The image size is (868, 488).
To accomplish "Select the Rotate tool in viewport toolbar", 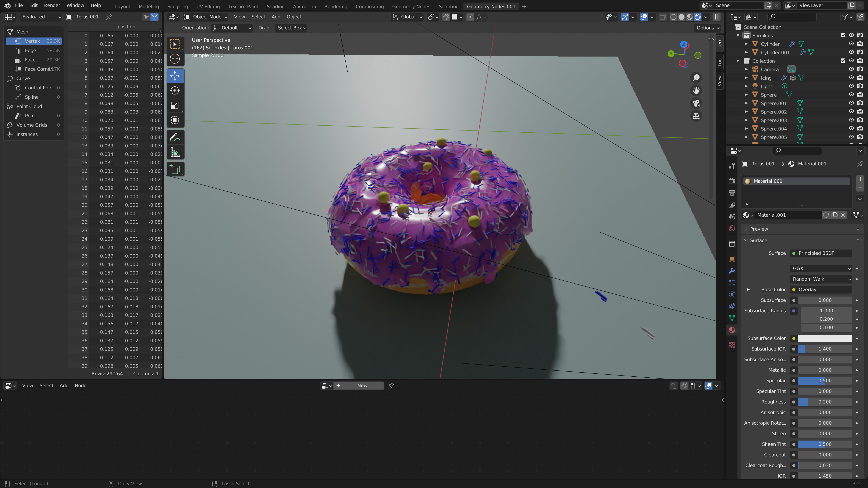I will (175, 91).
